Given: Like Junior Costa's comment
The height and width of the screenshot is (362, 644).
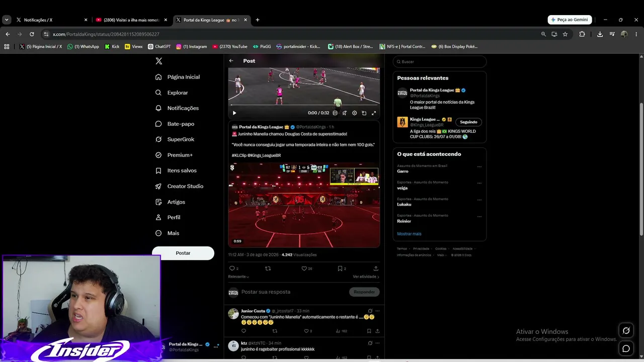Looking at the screenshot, I should [x=308, y=331].
